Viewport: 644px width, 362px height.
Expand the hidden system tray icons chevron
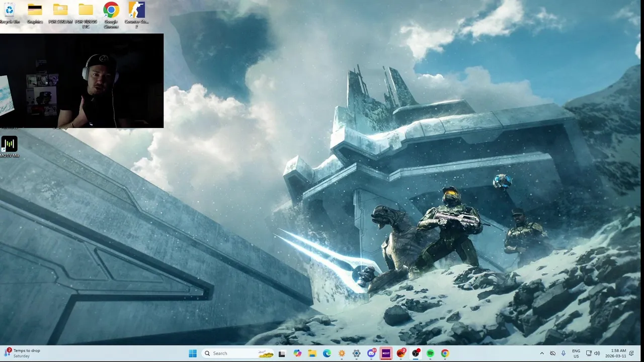[542, 353]
